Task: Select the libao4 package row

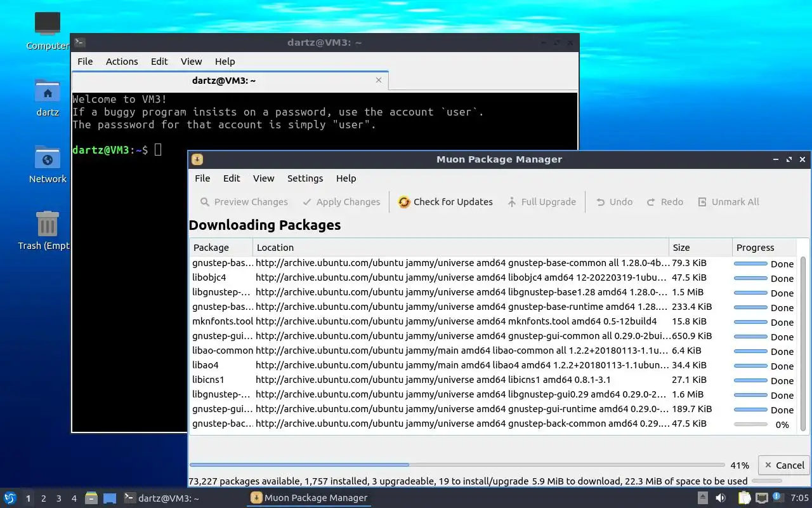Action: 494,365
